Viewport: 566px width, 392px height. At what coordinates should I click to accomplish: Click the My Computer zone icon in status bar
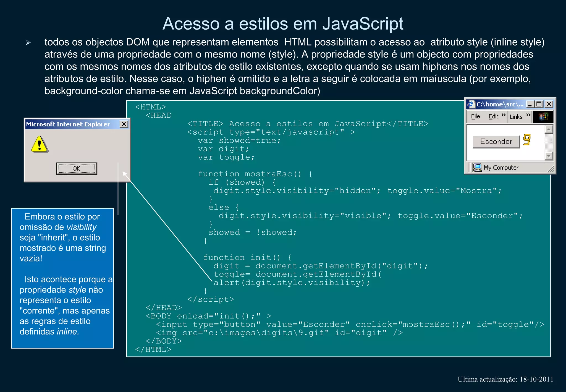point(477,167)
